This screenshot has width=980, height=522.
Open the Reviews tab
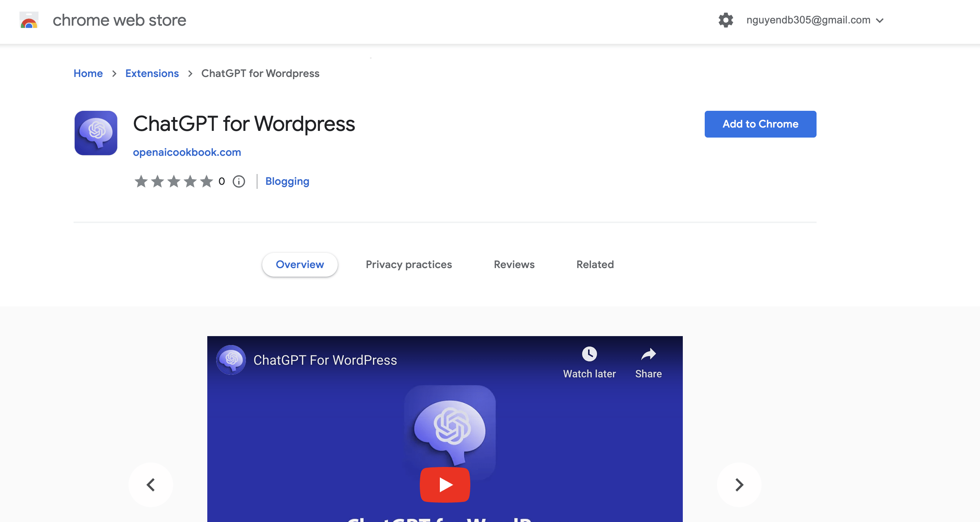pyautogui.click(x=514, y=264)
